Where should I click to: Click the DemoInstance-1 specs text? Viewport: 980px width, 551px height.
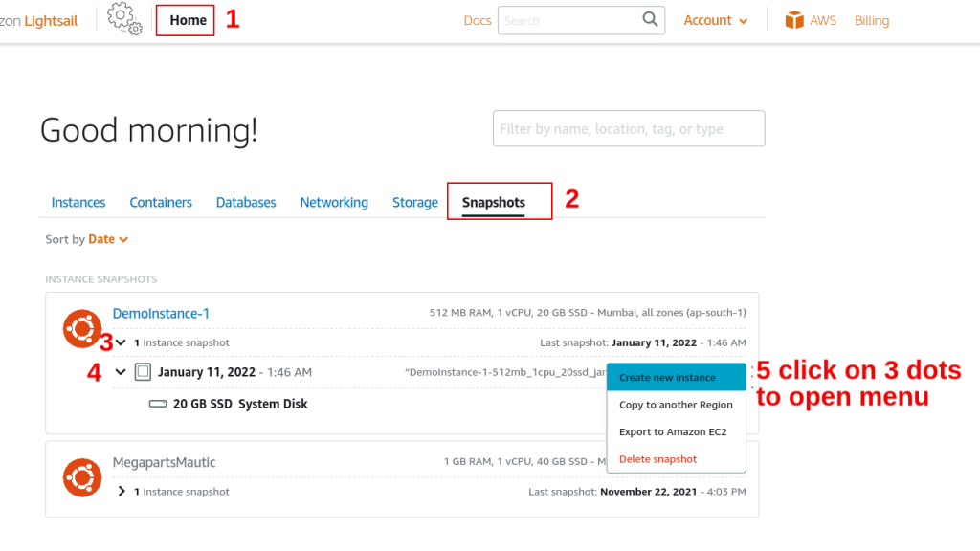point(588,313)
